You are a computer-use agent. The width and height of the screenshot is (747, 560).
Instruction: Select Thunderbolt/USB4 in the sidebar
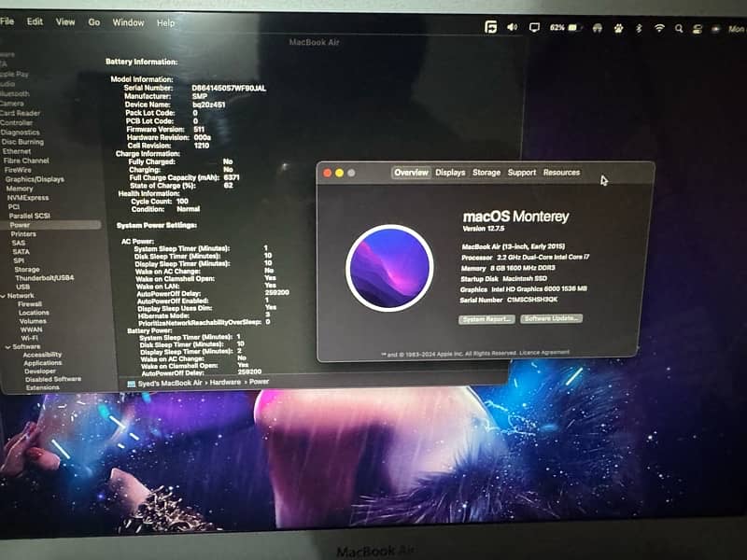[x=44, y=278]
